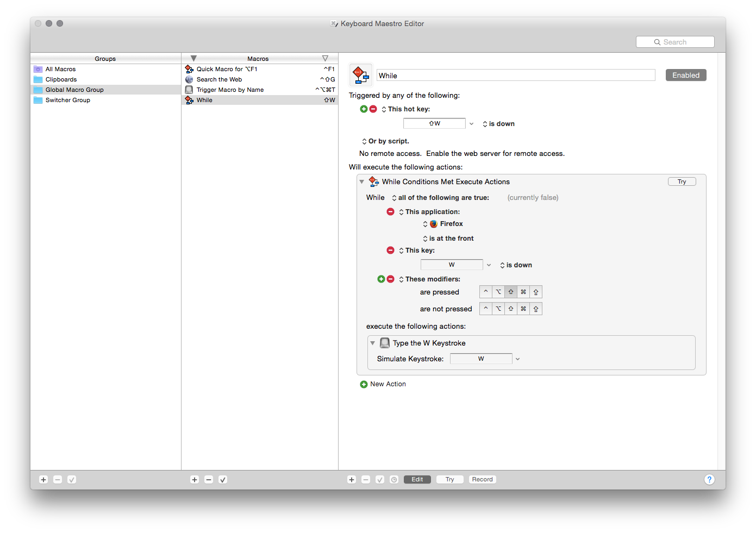Add a new hot key trigger with green plus

tap(364, 109)
